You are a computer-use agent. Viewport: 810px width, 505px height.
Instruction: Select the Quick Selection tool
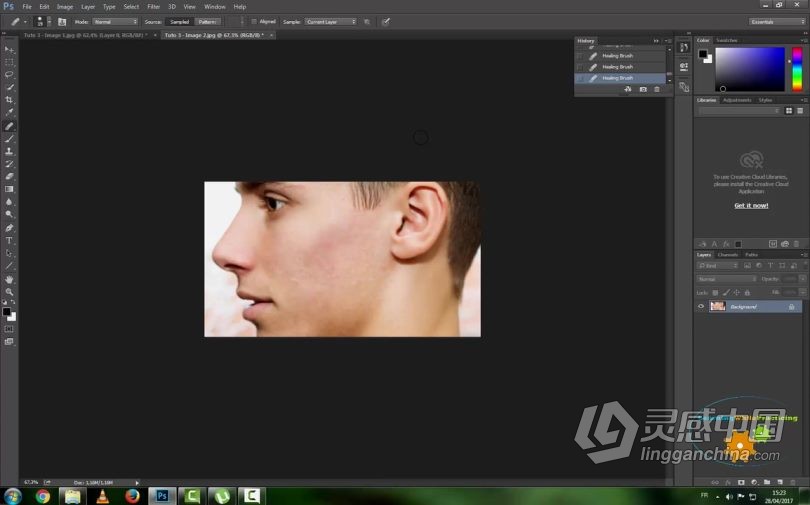9,87
